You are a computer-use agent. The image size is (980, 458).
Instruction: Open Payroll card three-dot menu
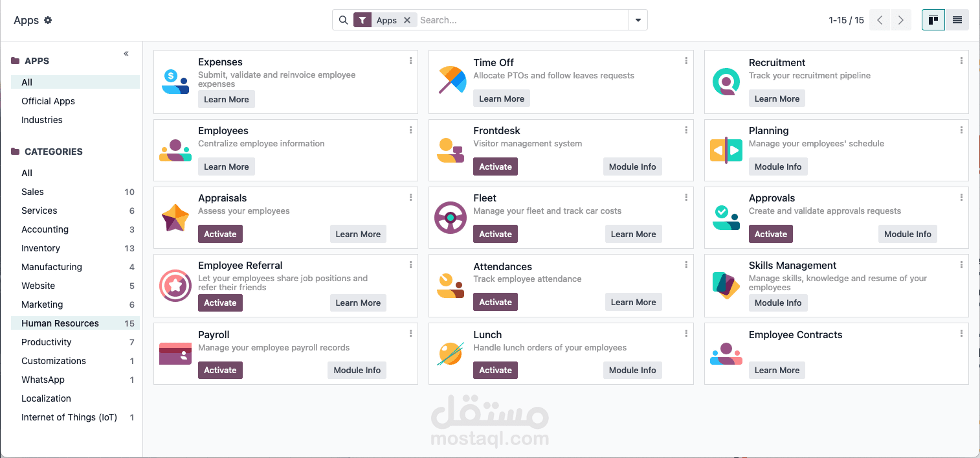coord(411,334)
